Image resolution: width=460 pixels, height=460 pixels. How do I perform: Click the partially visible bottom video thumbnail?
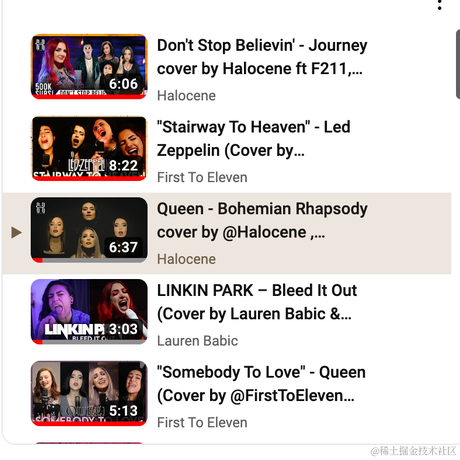point(89,443)
